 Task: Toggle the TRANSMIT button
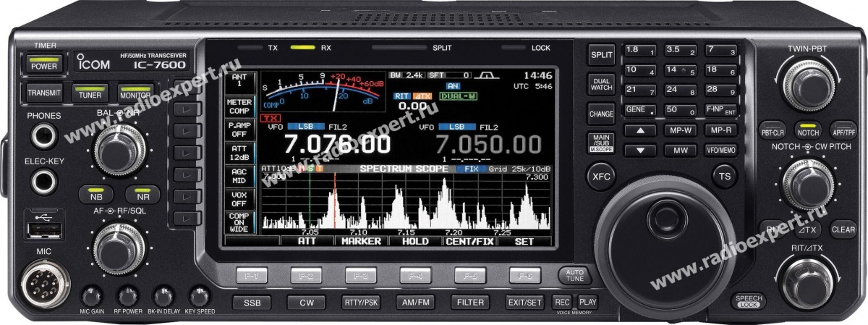(x=44, y=93)
